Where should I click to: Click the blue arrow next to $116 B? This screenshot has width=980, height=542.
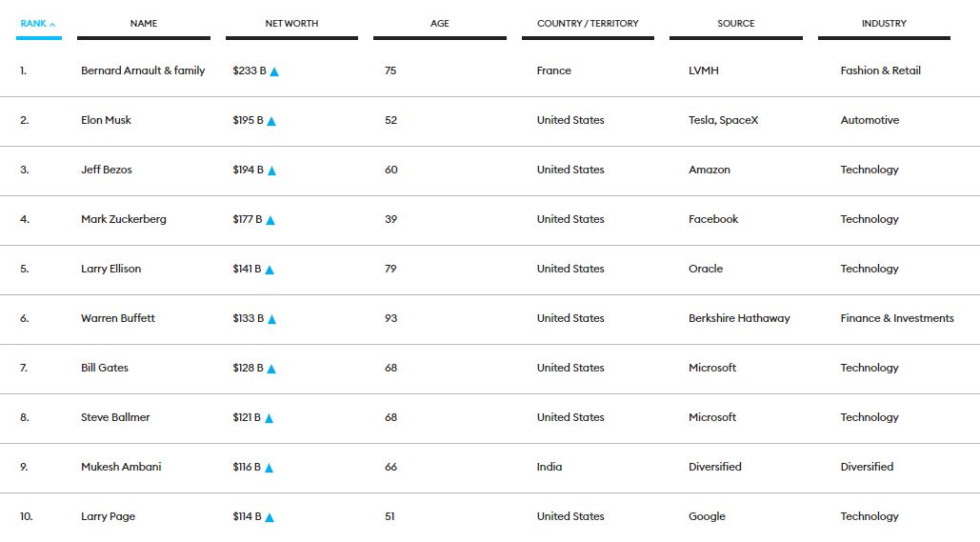click(x=270, y=468)
